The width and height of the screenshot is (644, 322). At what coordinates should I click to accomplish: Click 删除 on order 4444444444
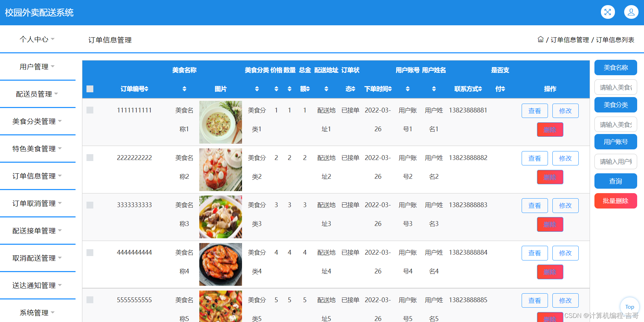[550, 272]
